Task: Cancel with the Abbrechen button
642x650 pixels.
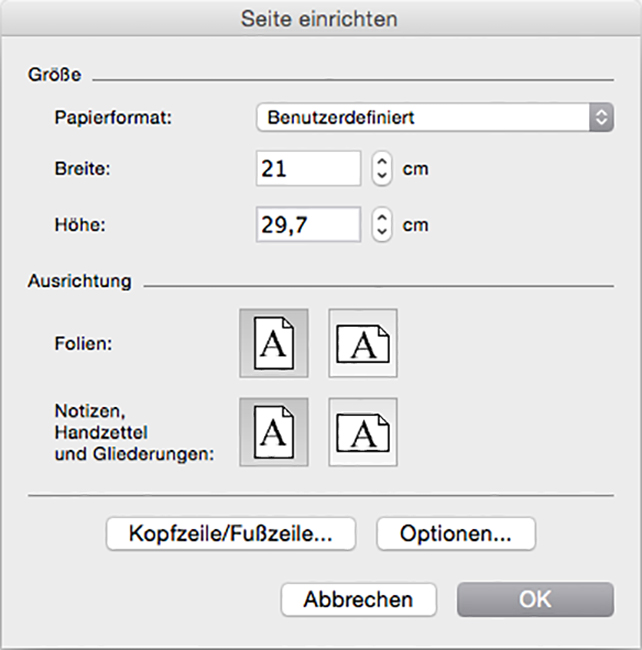Action: (x=359, y=599)
